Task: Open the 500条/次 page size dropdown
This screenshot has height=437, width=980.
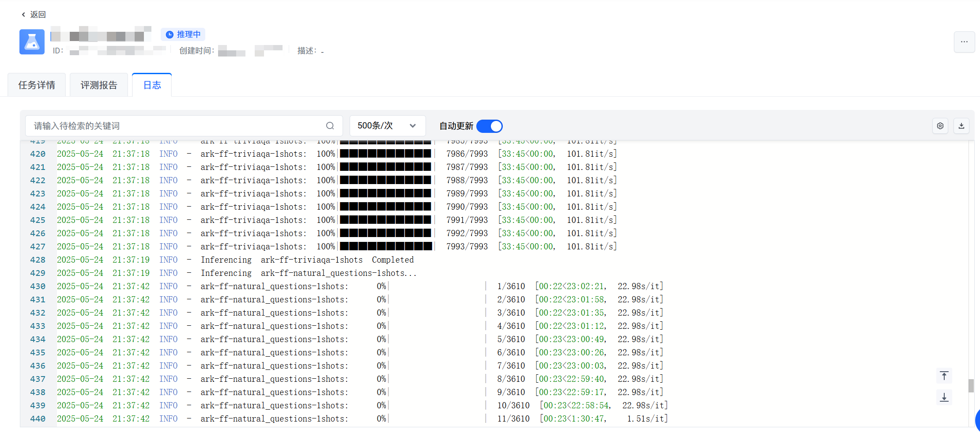Action: click(x=388, y=126)
